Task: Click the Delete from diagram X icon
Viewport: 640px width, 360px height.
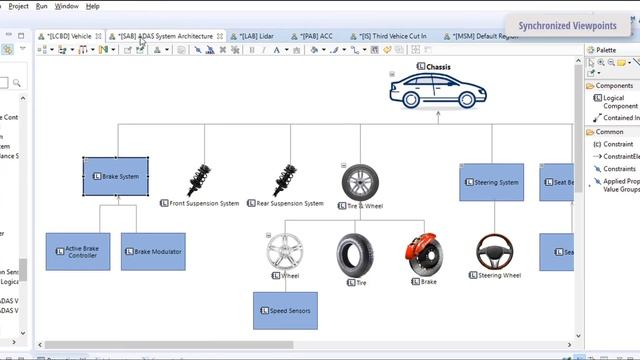Action: pos(223,50)
